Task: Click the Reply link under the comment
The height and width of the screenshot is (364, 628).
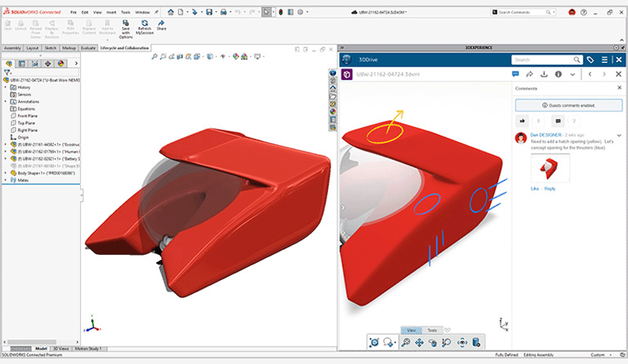Action: 549,188
